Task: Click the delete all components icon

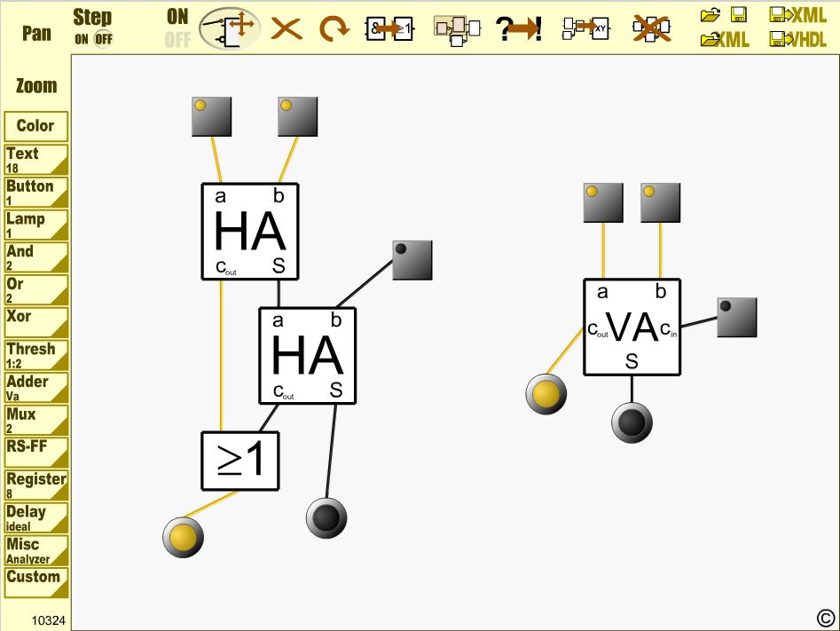Action: [652, 28]
